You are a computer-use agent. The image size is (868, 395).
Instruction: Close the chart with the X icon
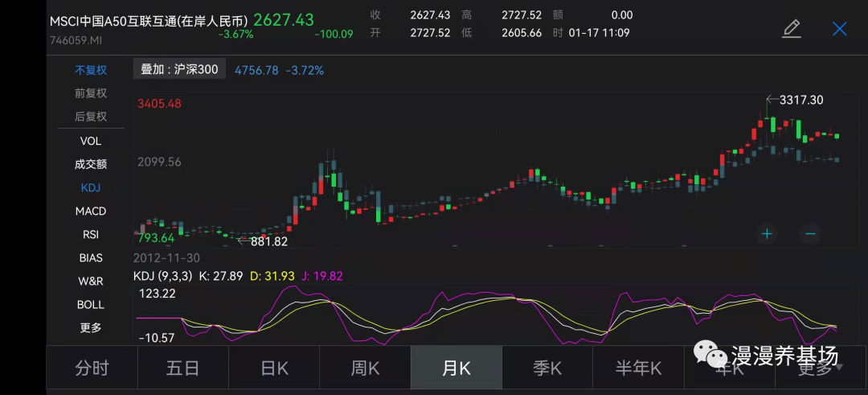click(x=840, y=29)
